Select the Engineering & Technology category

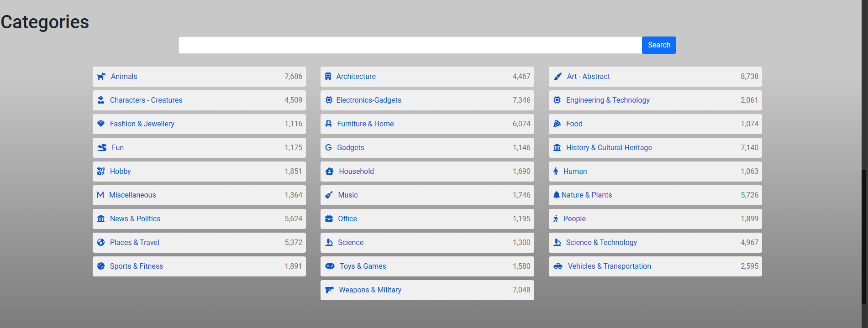pos(608,100)
